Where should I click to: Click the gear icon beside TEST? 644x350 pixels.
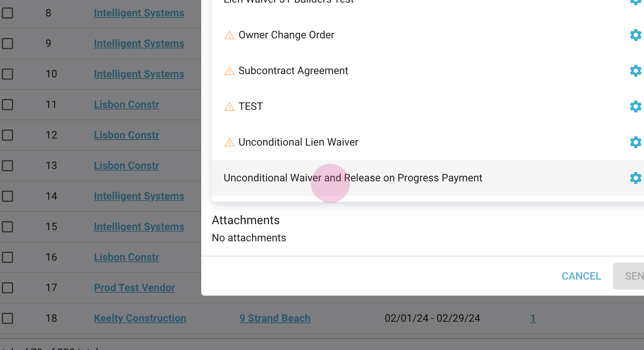[635, 106]
